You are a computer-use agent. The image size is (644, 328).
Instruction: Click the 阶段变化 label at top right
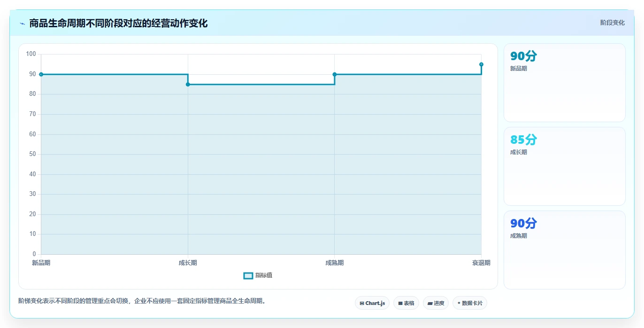click(x=612, y=23)
